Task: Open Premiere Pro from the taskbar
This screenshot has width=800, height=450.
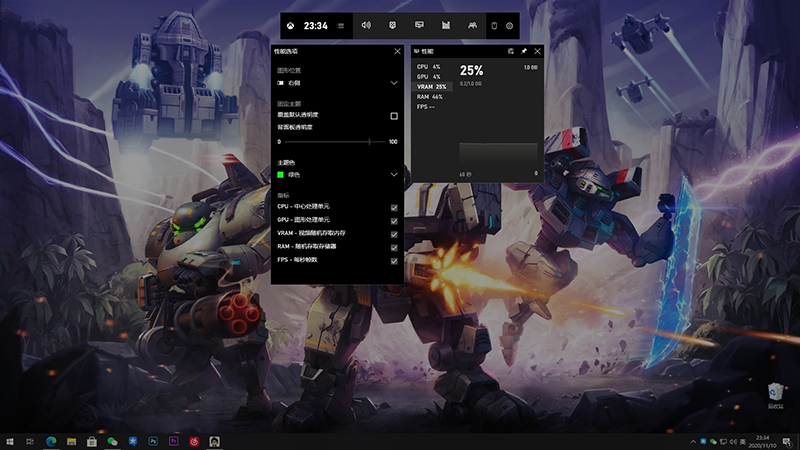Action: click(x=173, y=441)
